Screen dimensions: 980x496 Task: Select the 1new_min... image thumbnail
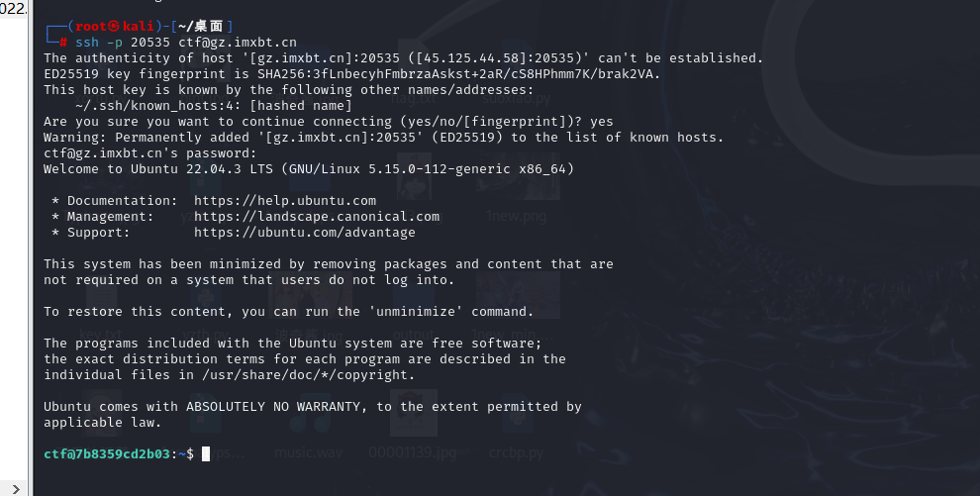point(517,306)
